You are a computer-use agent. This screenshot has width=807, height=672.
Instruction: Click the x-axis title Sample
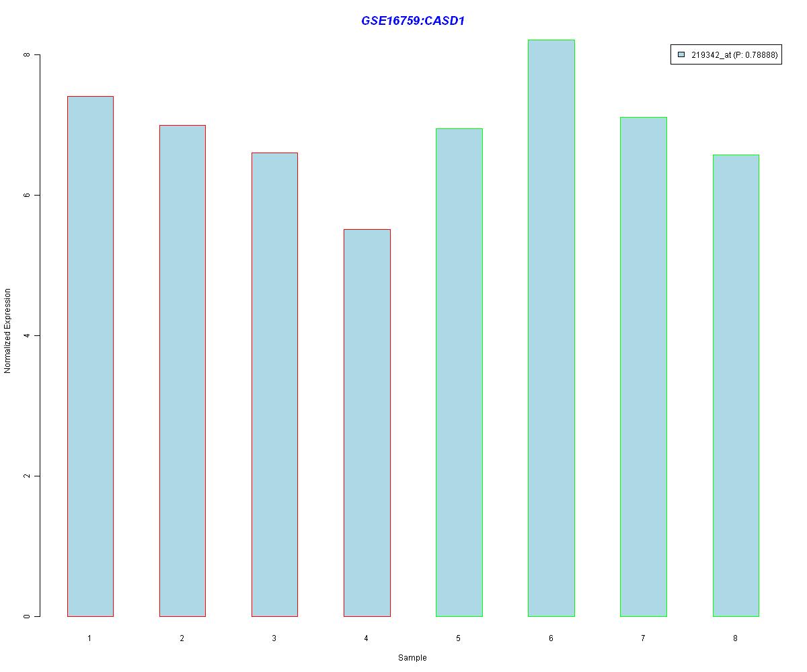pyautogui.click(x=412, y=657)
